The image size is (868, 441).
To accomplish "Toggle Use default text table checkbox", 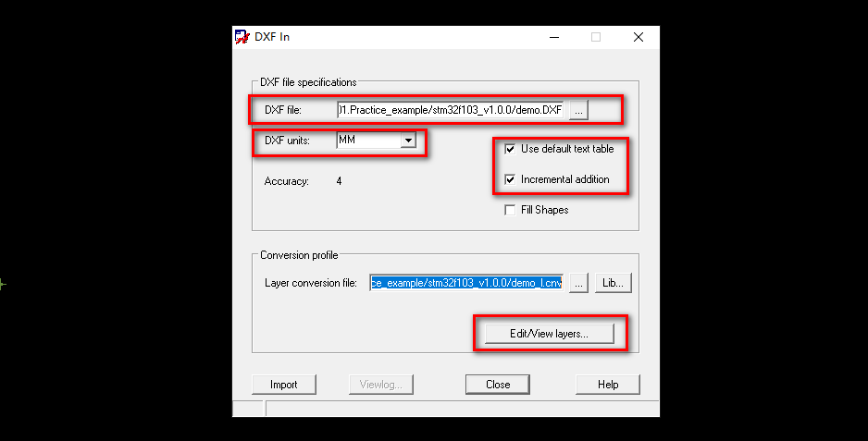I will point(510,149).
